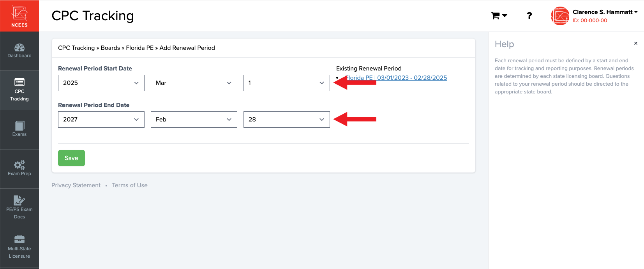This screenshot has height=269, width=644.
Task: Open Exam Prep from the sidebar
Action: pyautogui.click(x=19, y=169)
